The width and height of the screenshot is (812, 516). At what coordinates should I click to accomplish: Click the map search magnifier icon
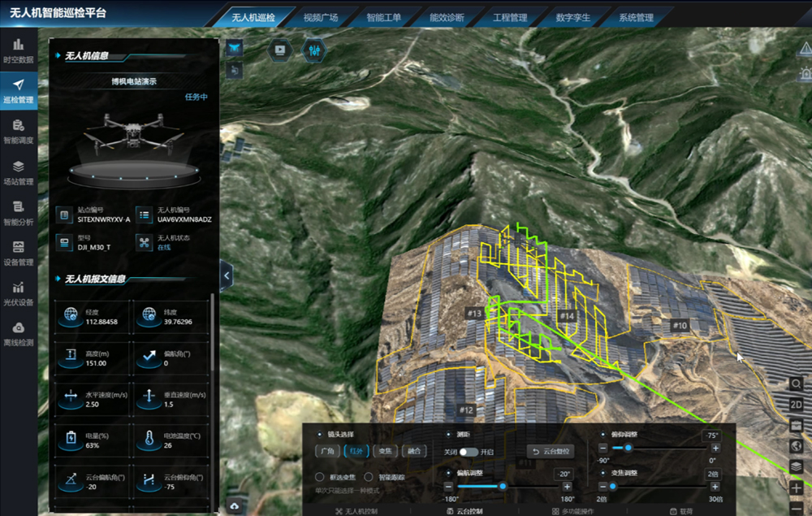[x=797, y=384]
